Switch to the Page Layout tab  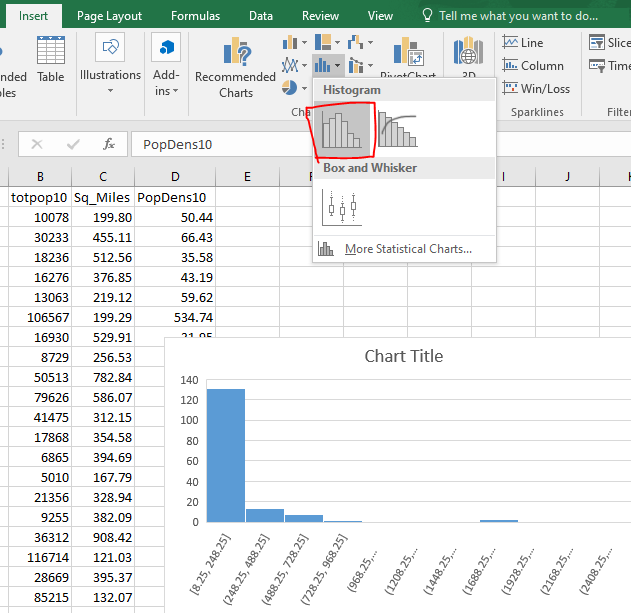click(109, 16)
